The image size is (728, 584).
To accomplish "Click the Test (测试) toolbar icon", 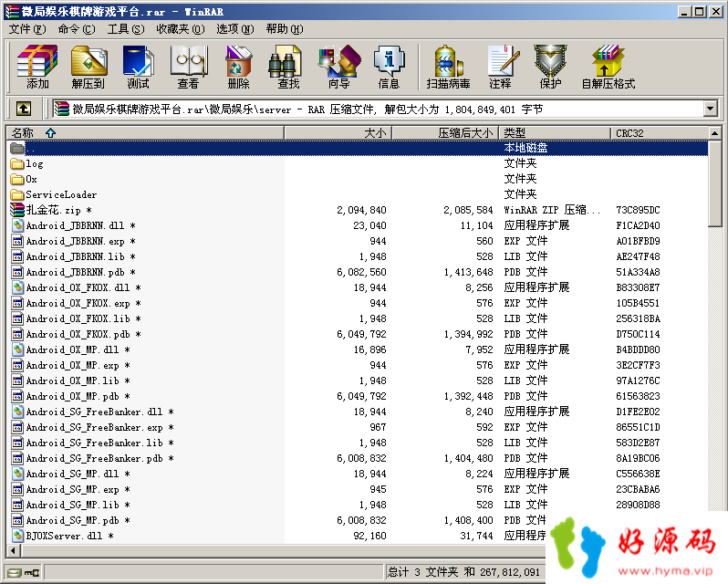I will pyautogui.click(x=139, y=67).
